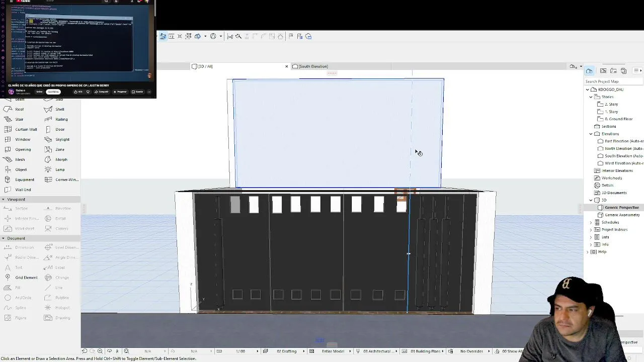
Task: Collapse the KDOGGO_DALI project root
Action: (588, 89)
